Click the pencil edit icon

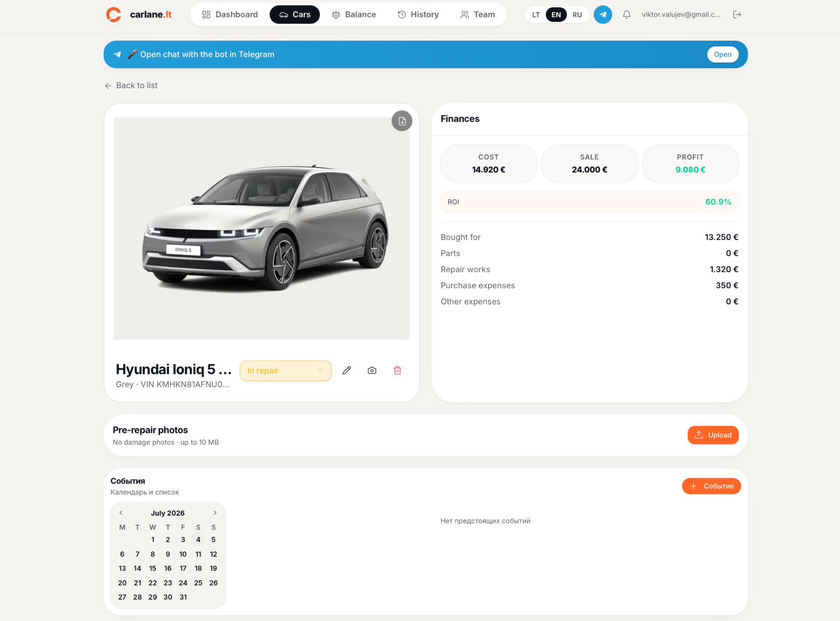click(346, 370)
